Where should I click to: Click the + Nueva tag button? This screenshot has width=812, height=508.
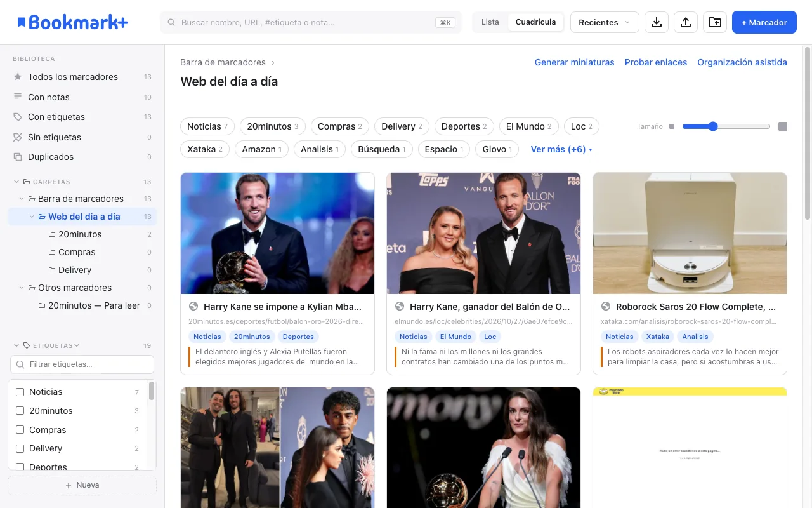(x=82, y=485)
